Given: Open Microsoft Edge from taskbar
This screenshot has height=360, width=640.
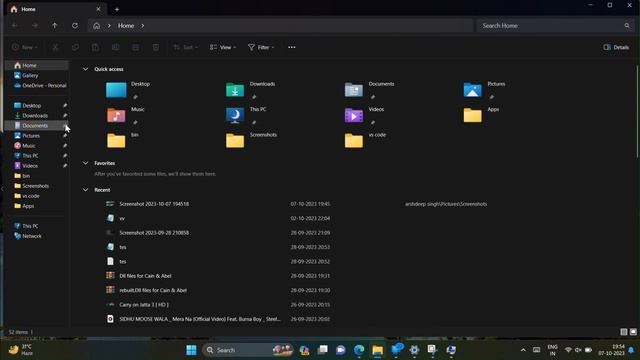Looking at the screenshot, I should point(359,350).
